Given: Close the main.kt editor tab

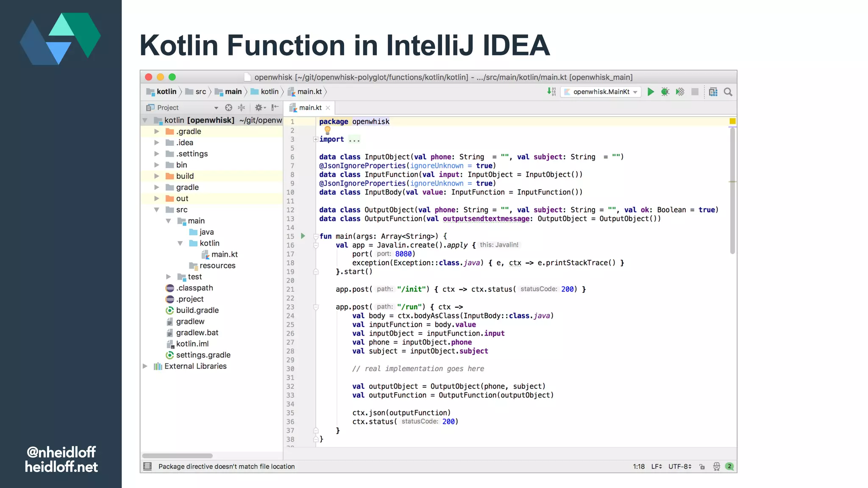Looking at the screenshot, I should click(328, 108).
